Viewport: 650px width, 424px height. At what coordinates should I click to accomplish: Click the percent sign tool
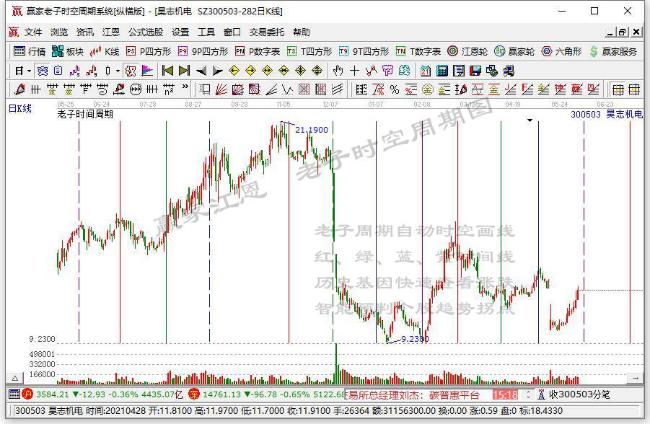(394, 89)
